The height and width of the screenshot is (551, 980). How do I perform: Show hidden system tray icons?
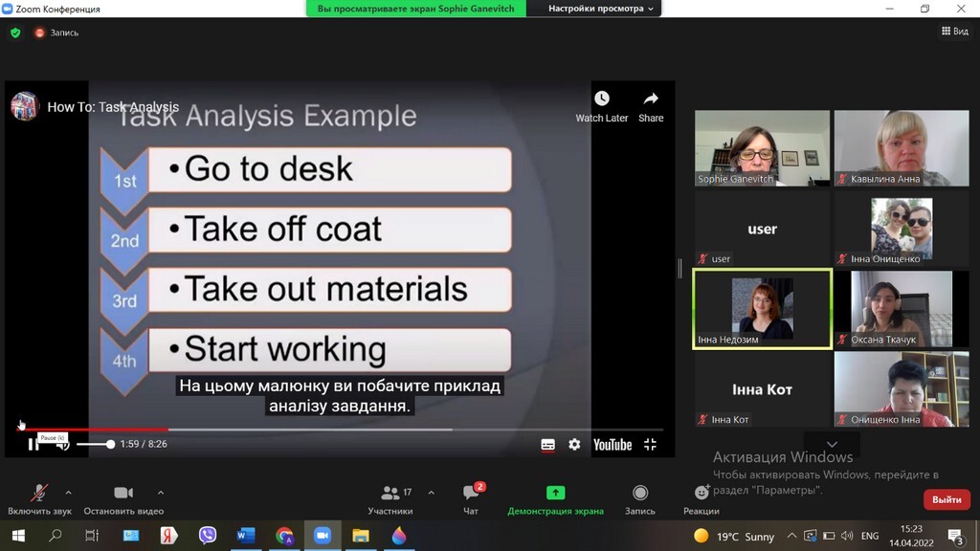791,536
